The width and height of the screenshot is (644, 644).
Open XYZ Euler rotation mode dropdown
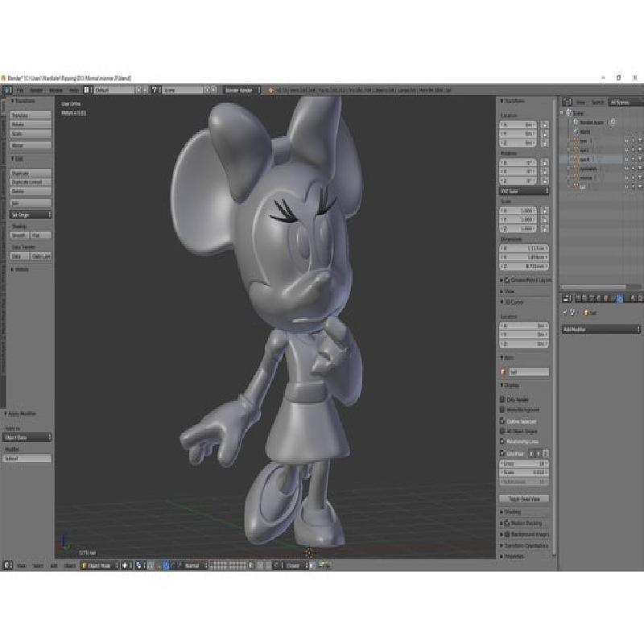tap(524, 191)
